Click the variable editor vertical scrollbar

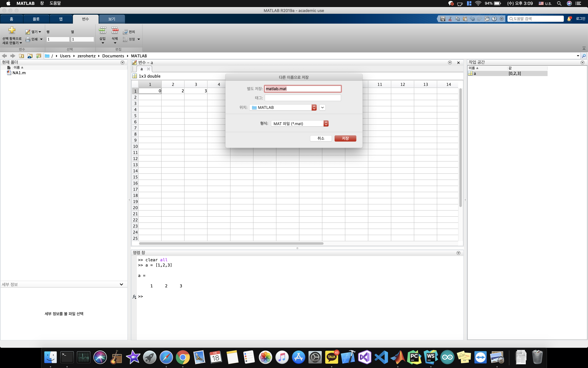[460, 148]
